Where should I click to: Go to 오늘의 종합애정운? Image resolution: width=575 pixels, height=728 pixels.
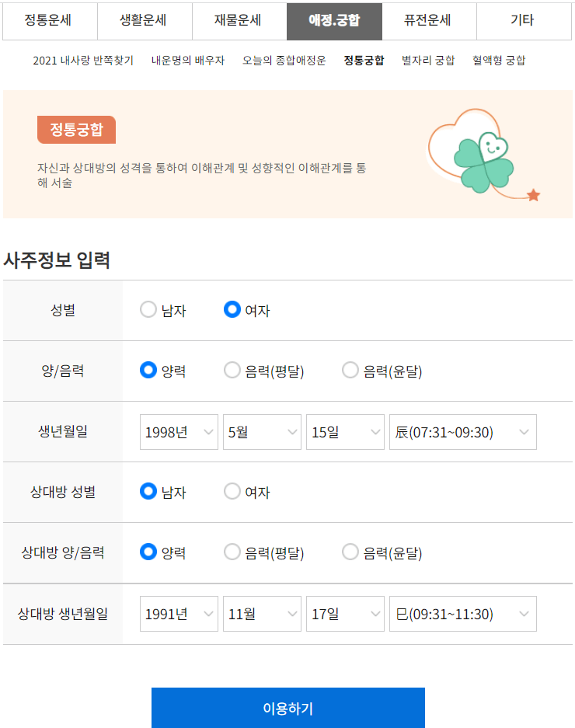click(284, 59)
